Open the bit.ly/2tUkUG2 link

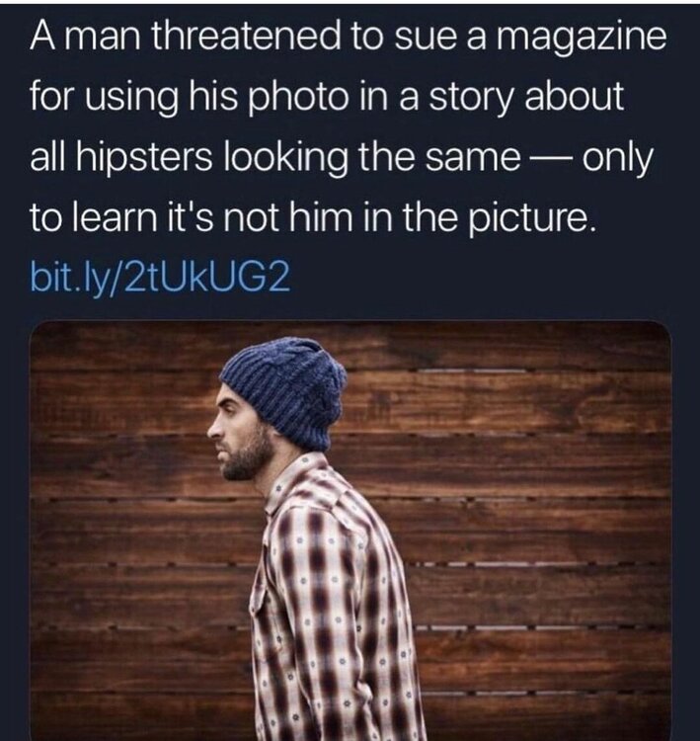(x=160, y=279)
